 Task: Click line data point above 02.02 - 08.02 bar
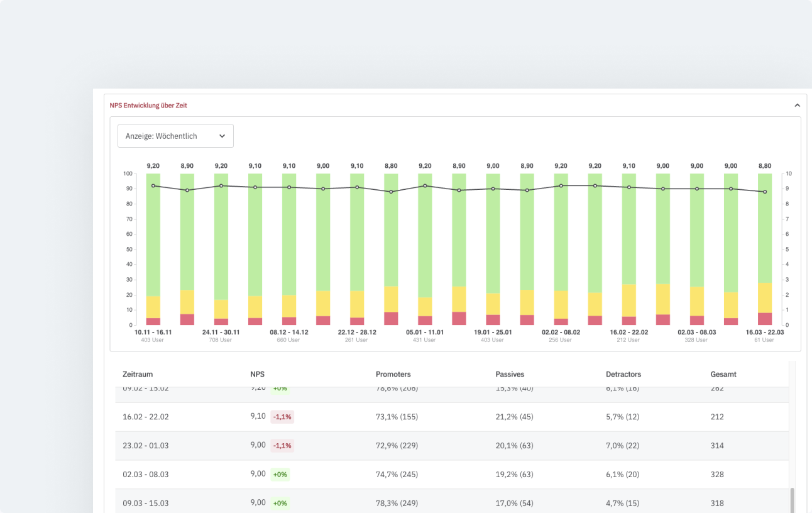point(561,185)
